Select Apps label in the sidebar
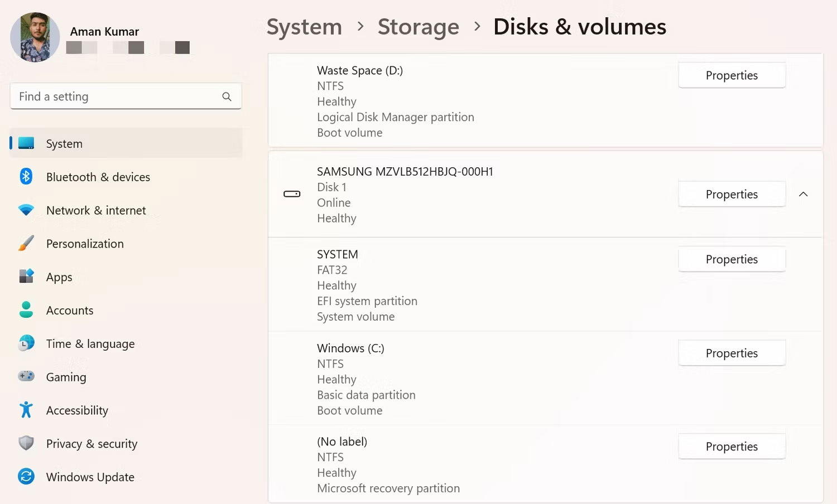This screenshot has width=837, height=504. pyautogui.click(x=59, y=277)
